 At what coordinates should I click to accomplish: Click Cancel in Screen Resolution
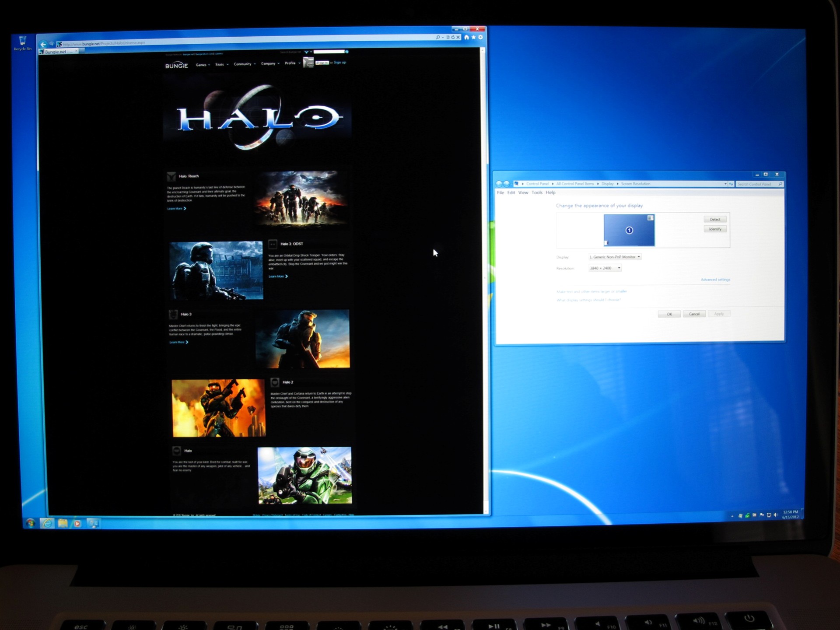tap(694, 314)
